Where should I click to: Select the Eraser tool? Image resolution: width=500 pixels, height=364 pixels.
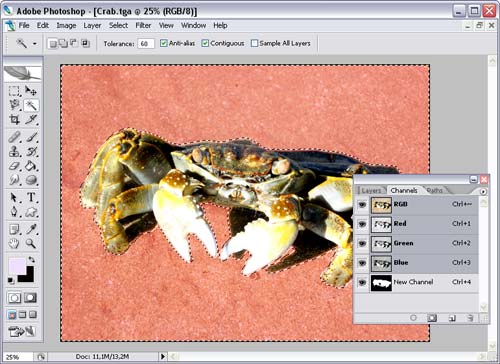point(14,166)
